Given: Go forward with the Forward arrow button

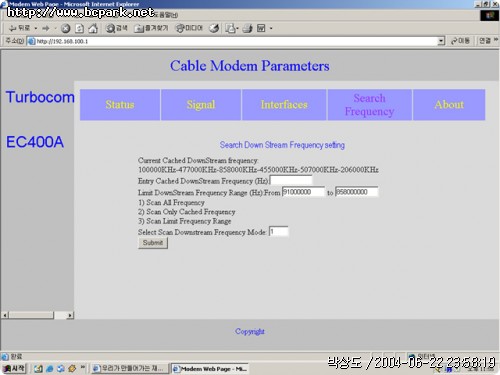Looking at the screenshot, I should 46,28.
